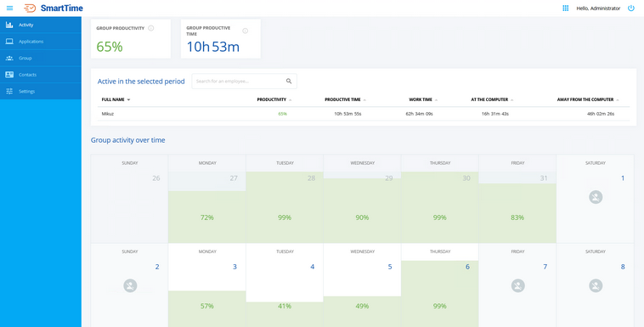Screen dimensions: 644x327
Task: Open the Activity menu item
Action: click(x=41, y=25)
